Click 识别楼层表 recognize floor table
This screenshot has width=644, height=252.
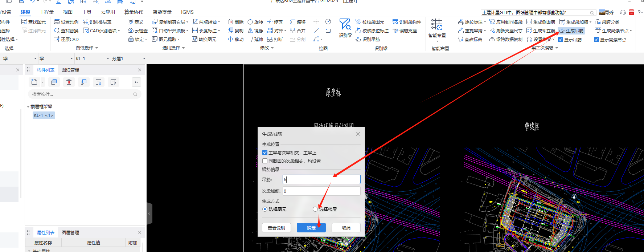pos(97,22)
